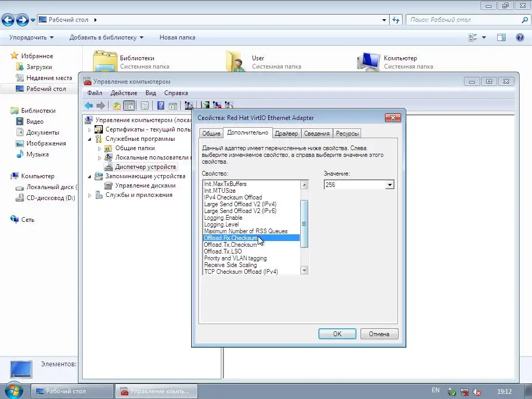The image size is (532, 399).
Task: Click the grey Forward arrow in Computer Management toolbar
Action: 101,105
